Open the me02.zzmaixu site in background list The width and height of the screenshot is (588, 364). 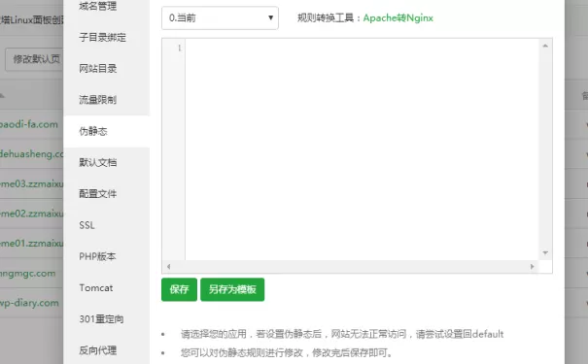click(31, 214)
